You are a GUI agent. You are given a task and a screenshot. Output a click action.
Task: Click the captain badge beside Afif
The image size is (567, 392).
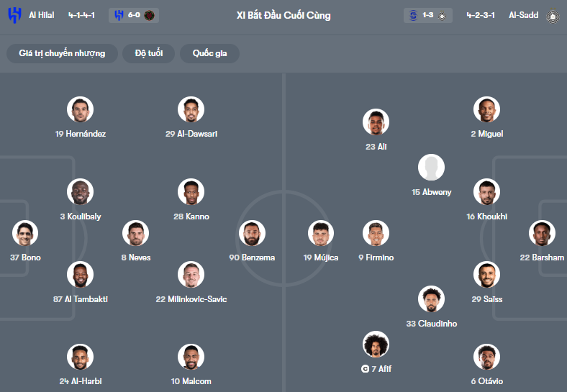[x=366, y=369]
